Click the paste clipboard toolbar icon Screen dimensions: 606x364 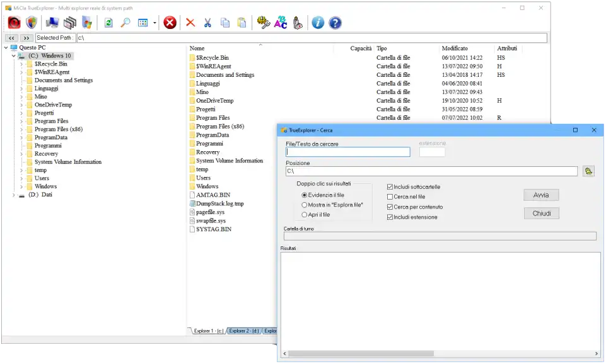point(242,23)
